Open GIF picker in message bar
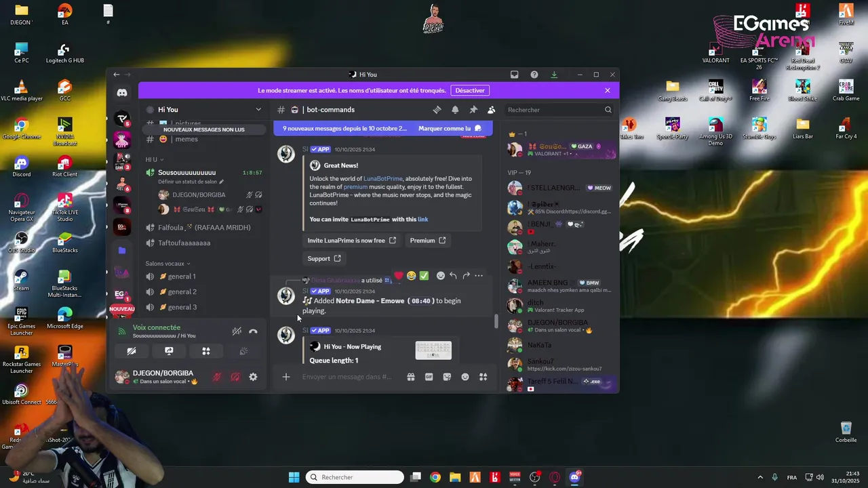 [x=429, y=377]
